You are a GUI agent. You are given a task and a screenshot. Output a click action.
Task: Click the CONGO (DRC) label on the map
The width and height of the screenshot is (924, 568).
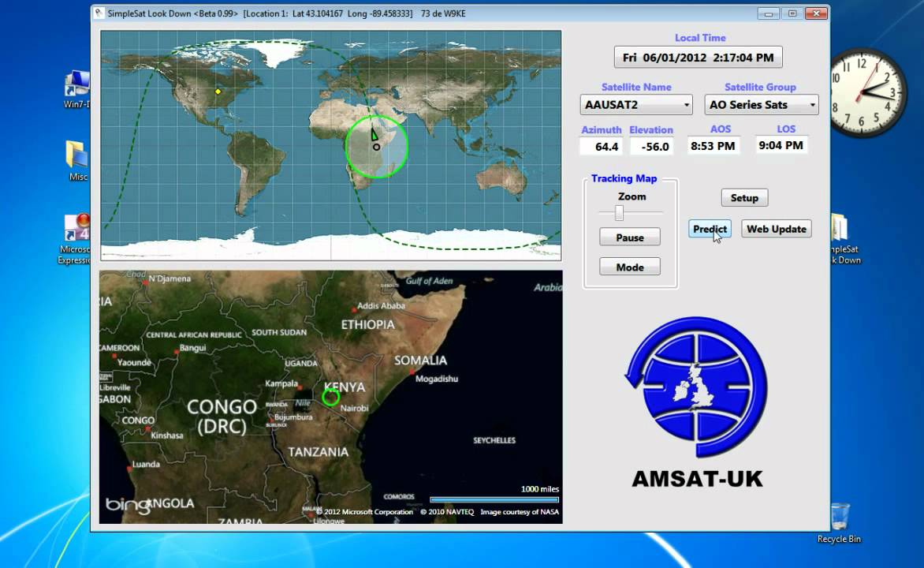222,417
